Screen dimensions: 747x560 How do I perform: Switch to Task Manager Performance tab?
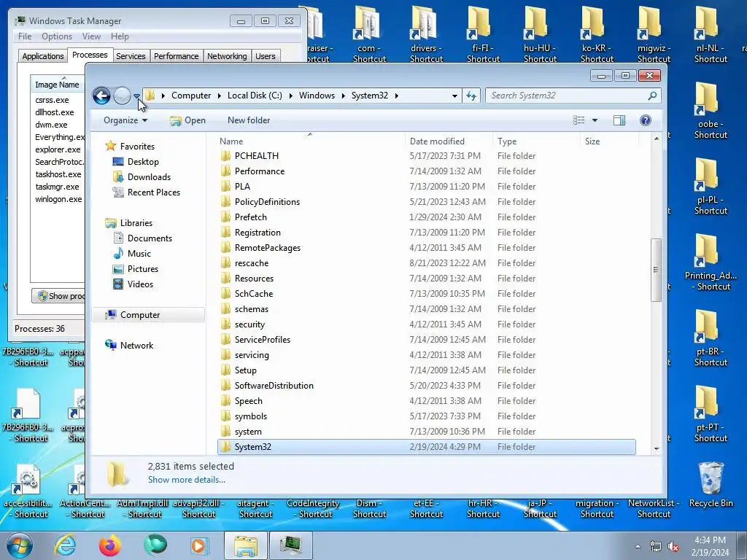[x=176, y=56]
